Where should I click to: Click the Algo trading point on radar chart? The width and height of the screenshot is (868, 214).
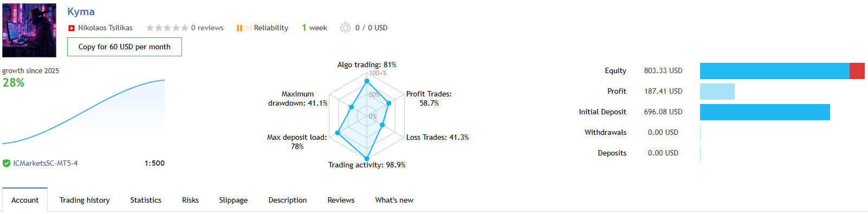tap(367, 81)
